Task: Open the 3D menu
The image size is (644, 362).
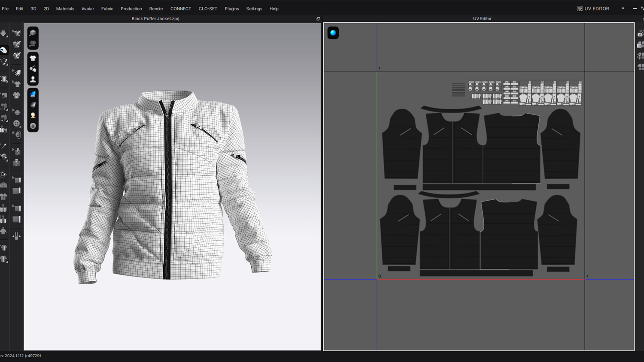Action: click(x=33, y=9)
